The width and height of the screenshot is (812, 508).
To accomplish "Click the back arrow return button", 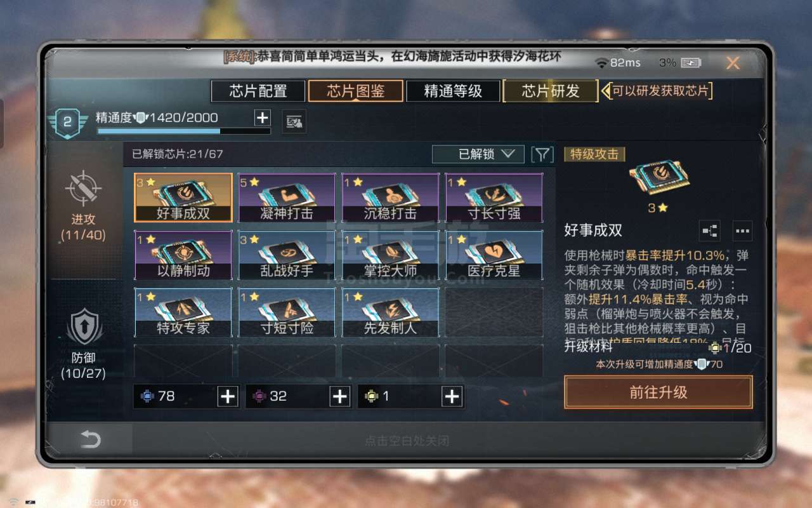I will 90,439.
